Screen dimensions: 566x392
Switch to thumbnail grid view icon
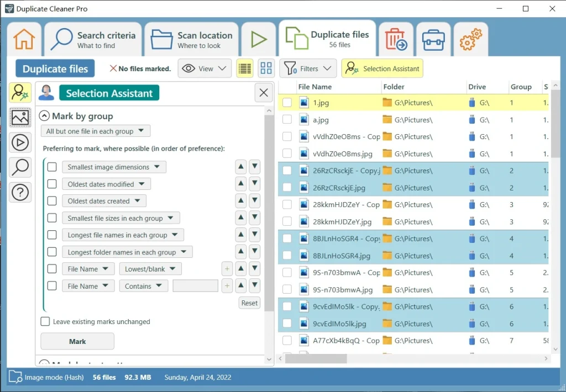click(266, 68)
